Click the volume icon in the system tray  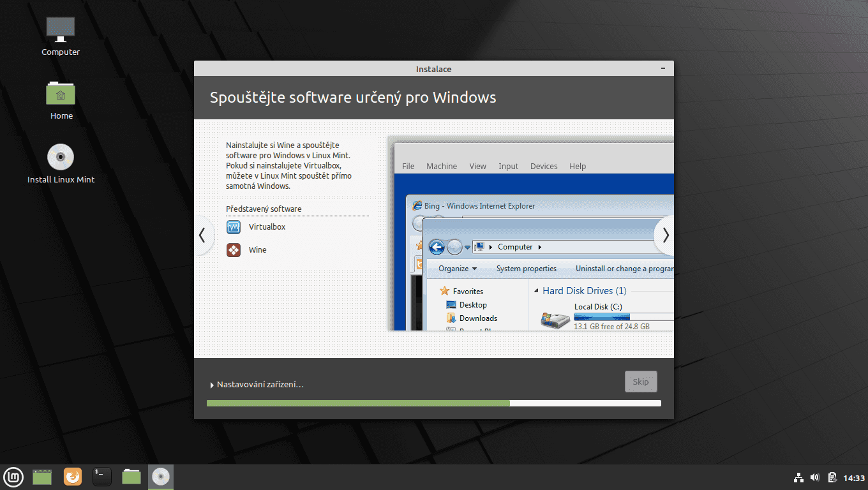click(x=815, y=477)
